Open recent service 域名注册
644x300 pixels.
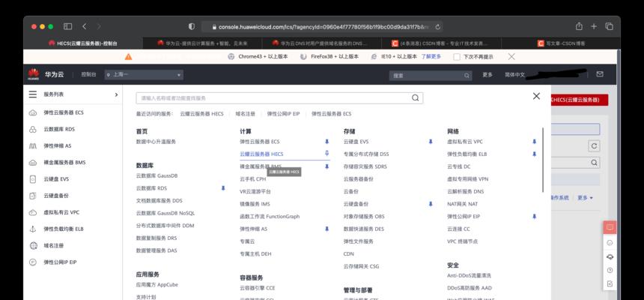[x=245, y=114]
